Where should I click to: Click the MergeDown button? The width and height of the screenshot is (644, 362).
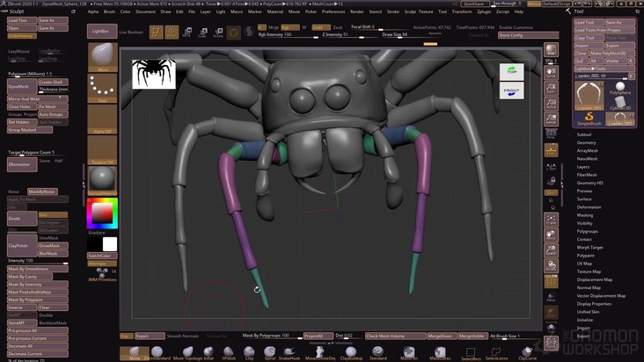click(442, 336)
